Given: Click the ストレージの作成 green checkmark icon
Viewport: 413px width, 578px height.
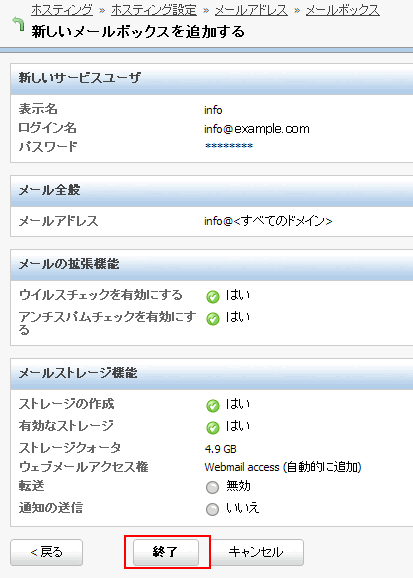Looking at the screenshot, I should 213,406.
